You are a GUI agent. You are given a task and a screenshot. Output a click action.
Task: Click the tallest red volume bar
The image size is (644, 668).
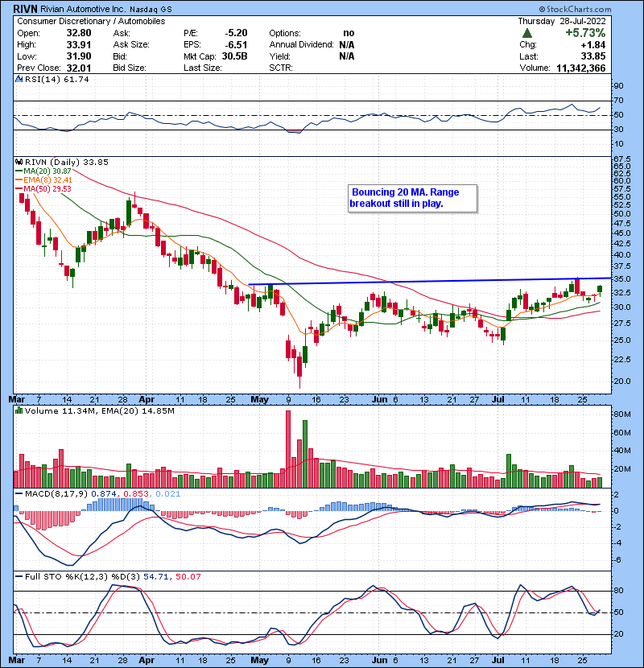[288, 449]
